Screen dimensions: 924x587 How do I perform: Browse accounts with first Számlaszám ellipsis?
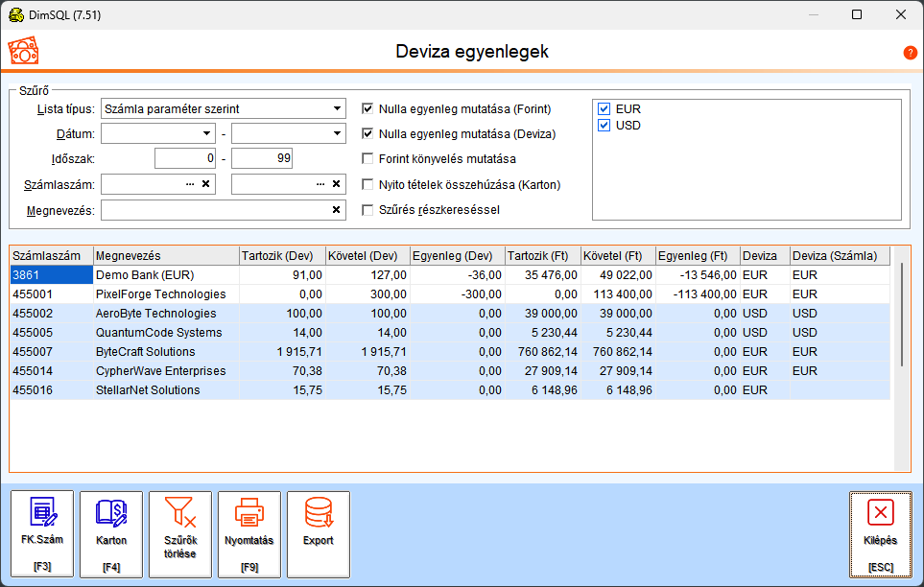[190, 184]
